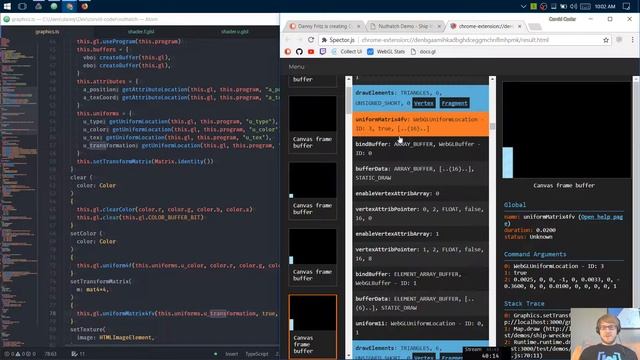Select the uniform1i command
The image size is (640, 360).
[420, 328]
